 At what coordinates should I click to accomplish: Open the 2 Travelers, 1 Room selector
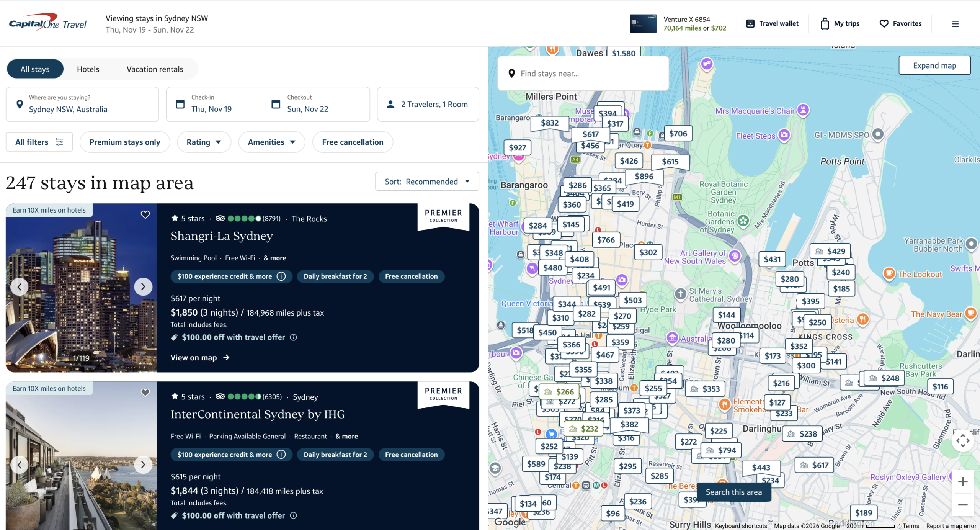tap(428, 104)
